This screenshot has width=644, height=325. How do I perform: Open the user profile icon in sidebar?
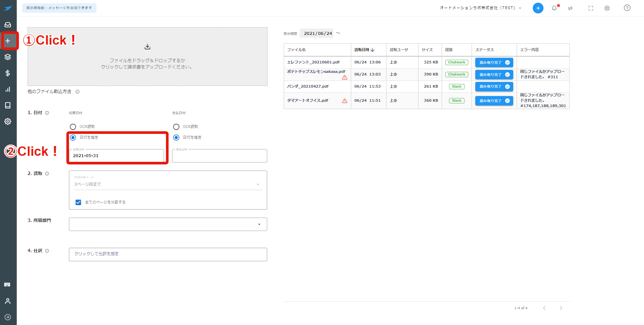(x=8, y=301)
